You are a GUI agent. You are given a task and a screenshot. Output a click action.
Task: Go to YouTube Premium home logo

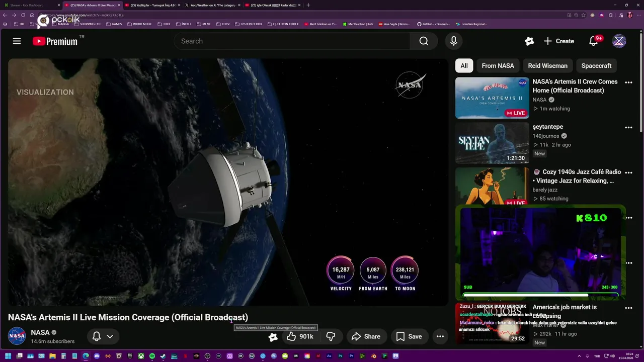[x=55, y=41]
